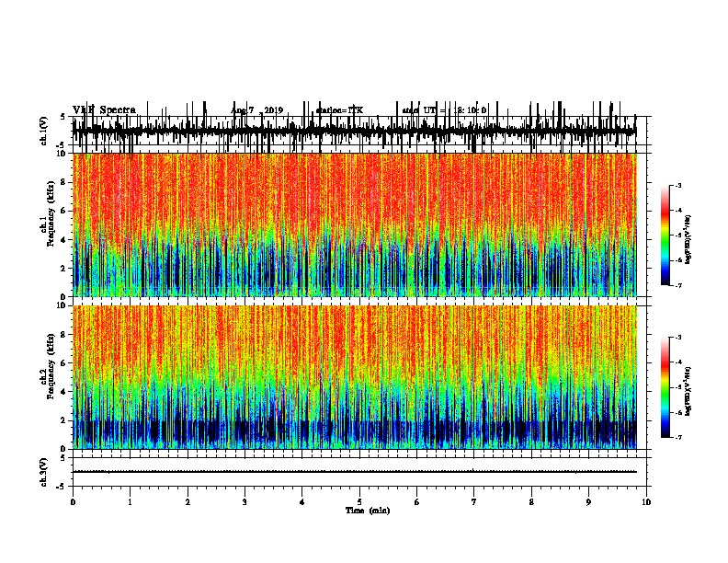Click the '1' minute tick label
The image size is (728, 563).
(130, 502)
